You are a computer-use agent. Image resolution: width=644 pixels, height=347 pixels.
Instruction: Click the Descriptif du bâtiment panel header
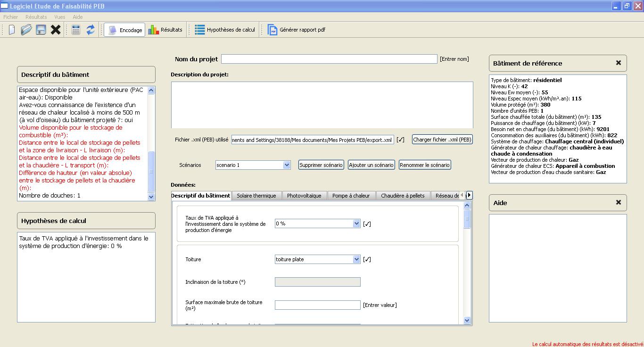[86, 74]
